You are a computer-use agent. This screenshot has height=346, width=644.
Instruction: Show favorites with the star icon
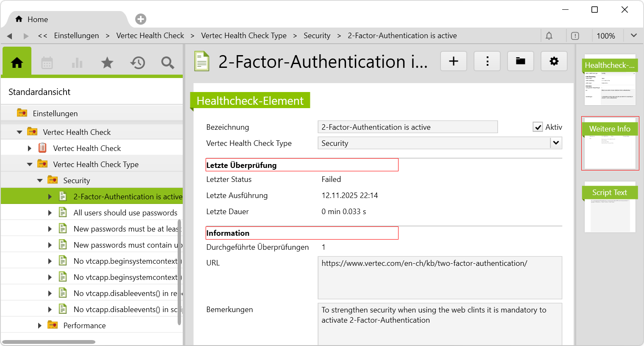pos(107,63)
